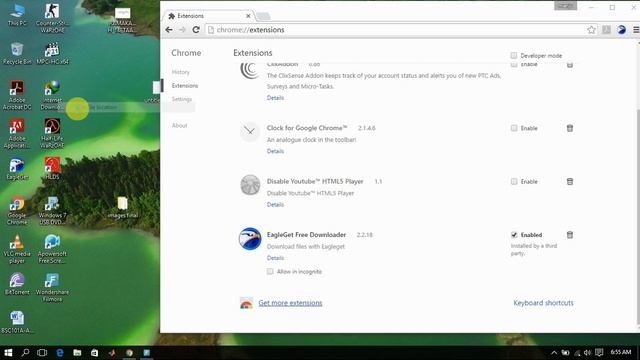
Task: Check Allow in incognito for EagleGet
Action: coord(270,271)
